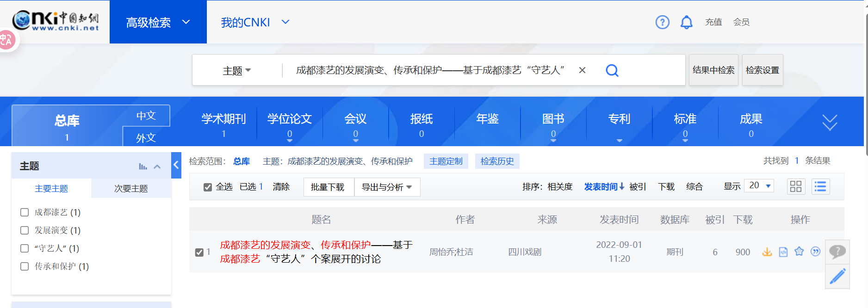This screenshot has width=868, height=308.
Task: Click the quote citation icon in result row
Action: tap(815, 252)
